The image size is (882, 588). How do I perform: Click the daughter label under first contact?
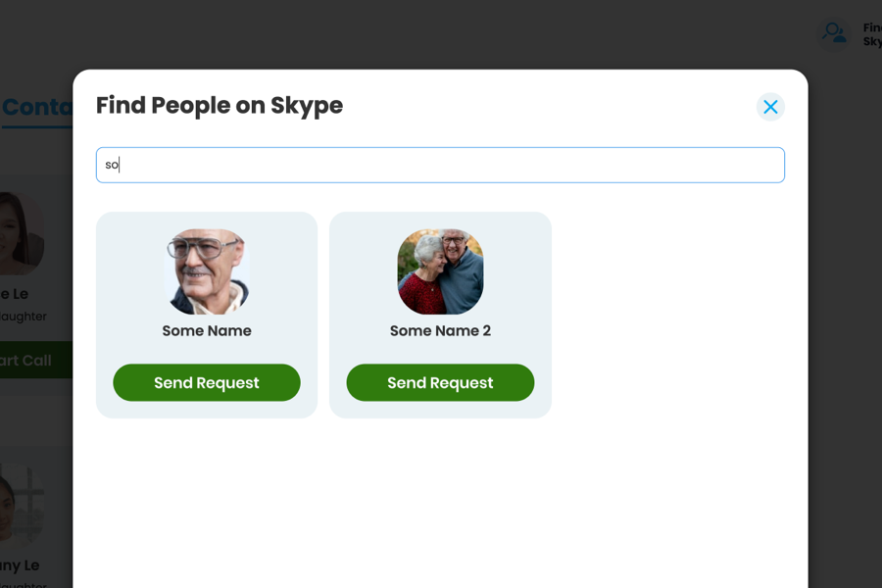coord(24,317)
